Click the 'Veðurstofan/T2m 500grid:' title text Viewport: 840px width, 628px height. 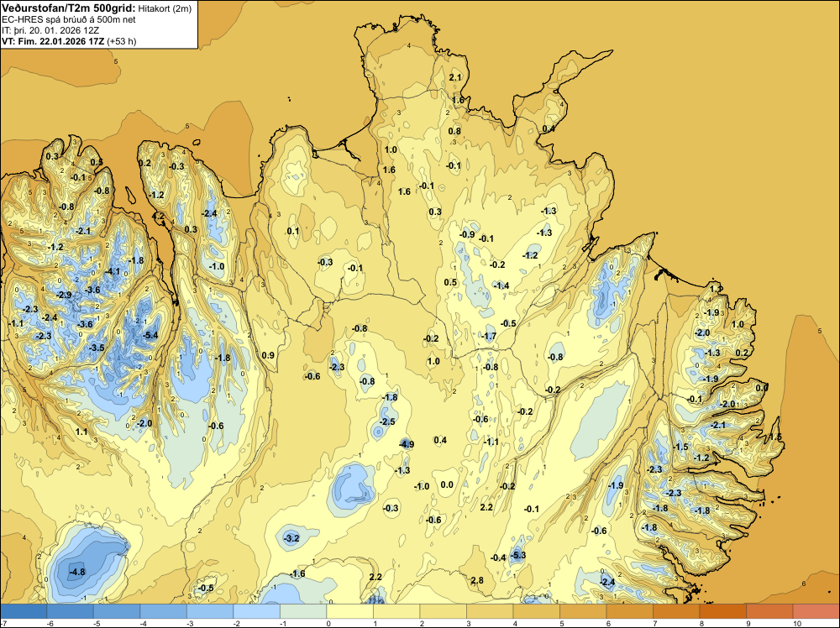coord(69,8)
